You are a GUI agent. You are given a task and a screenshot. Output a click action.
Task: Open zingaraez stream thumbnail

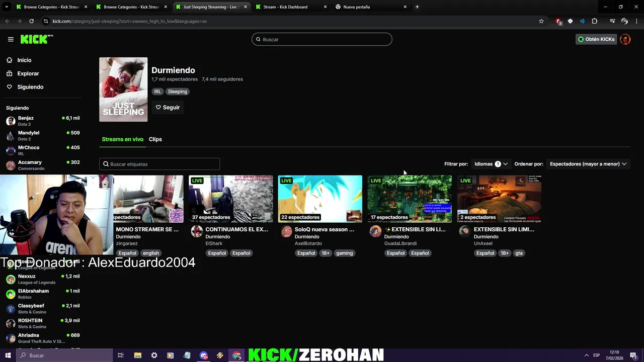[x=148, y=199]
